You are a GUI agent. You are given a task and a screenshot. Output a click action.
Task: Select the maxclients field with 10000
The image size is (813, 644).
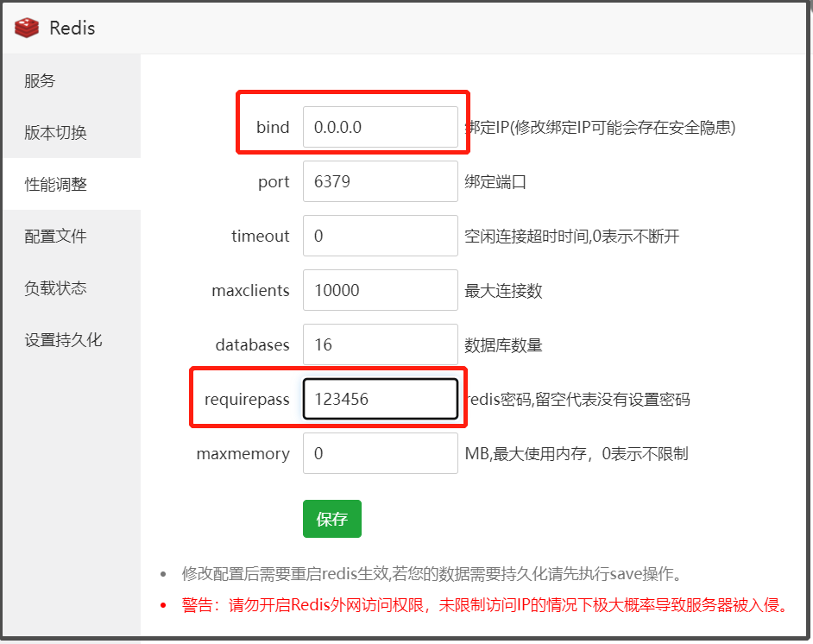coord(380,290)
